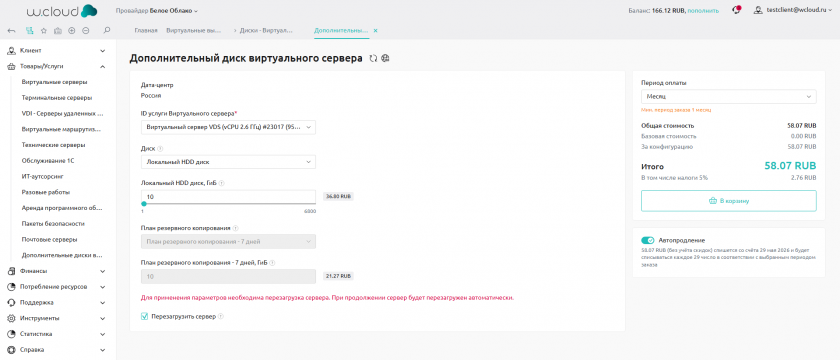The height and width of the screenshot is (360, 840).
Task: Expand the Статистика section chevron
Action: (103, 334)
